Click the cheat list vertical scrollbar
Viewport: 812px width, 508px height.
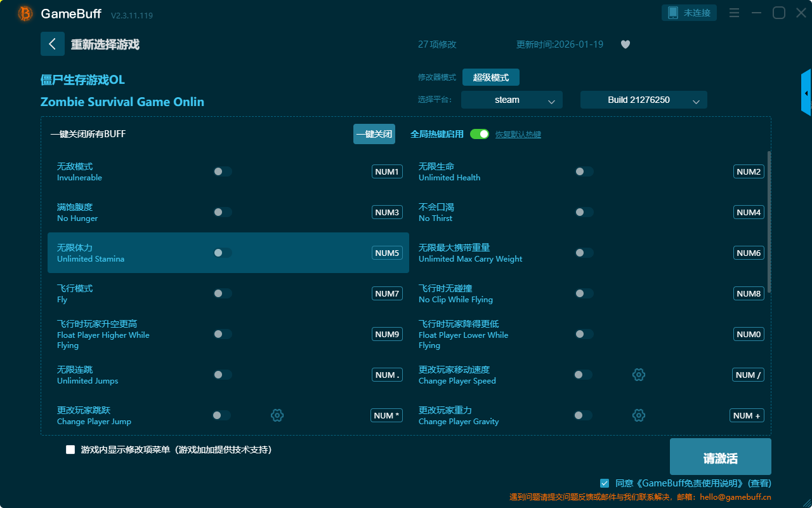point(769,222)
